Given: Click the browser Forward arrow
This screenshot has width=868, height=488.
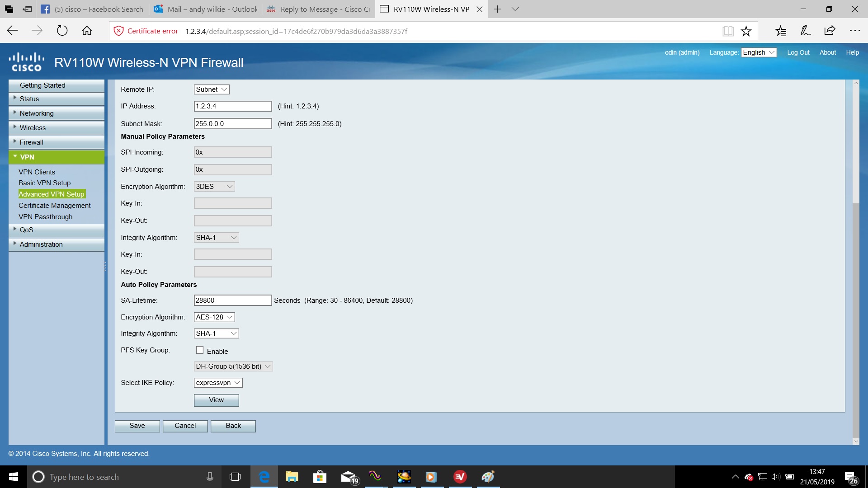Looking at the screenshot, I should (x=37, y=31).
